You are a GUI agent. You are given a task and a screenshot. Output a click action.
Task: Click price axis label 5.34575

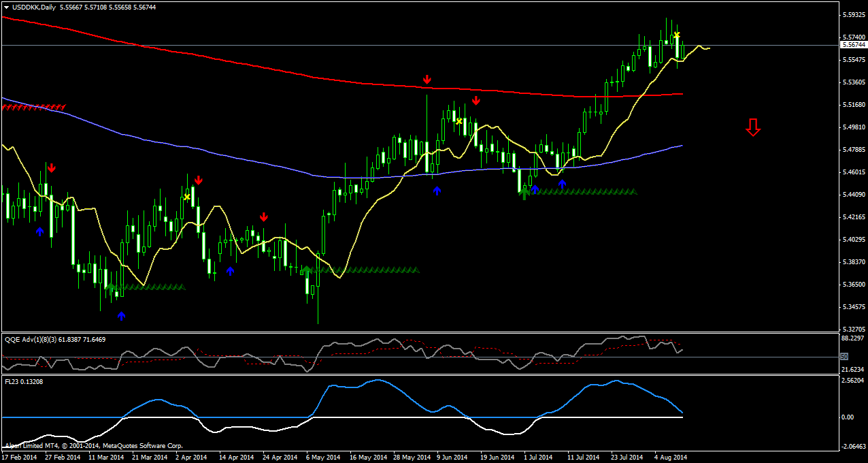(854, 306)
